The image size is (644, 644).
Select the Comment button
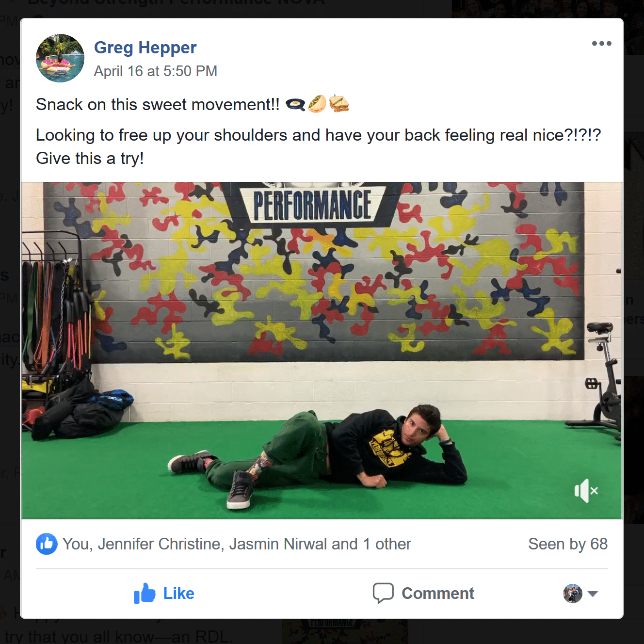(423, 593)
